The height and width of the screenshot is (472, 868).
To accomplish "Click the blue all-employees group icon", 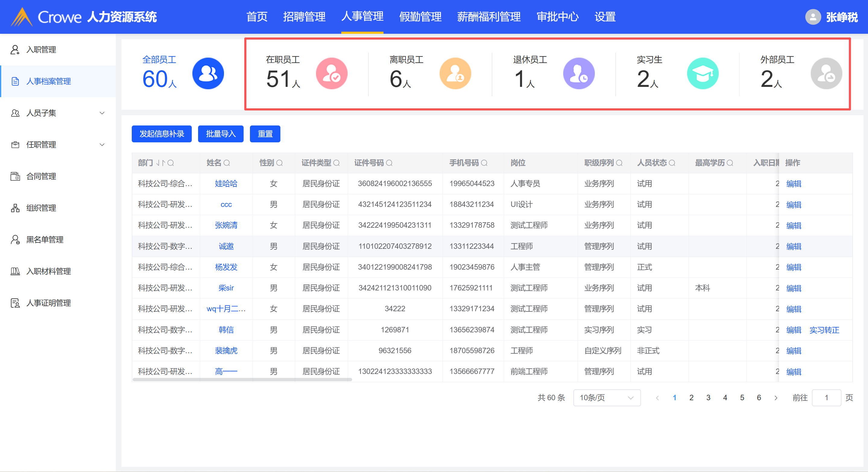I will tap(208, 74).
